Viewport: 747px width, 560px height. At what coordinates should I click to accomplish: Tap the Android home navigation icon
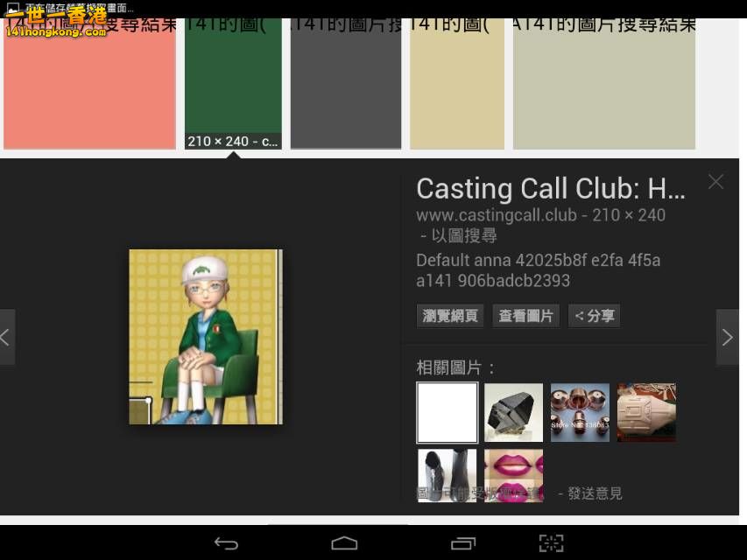click(344, 543)
